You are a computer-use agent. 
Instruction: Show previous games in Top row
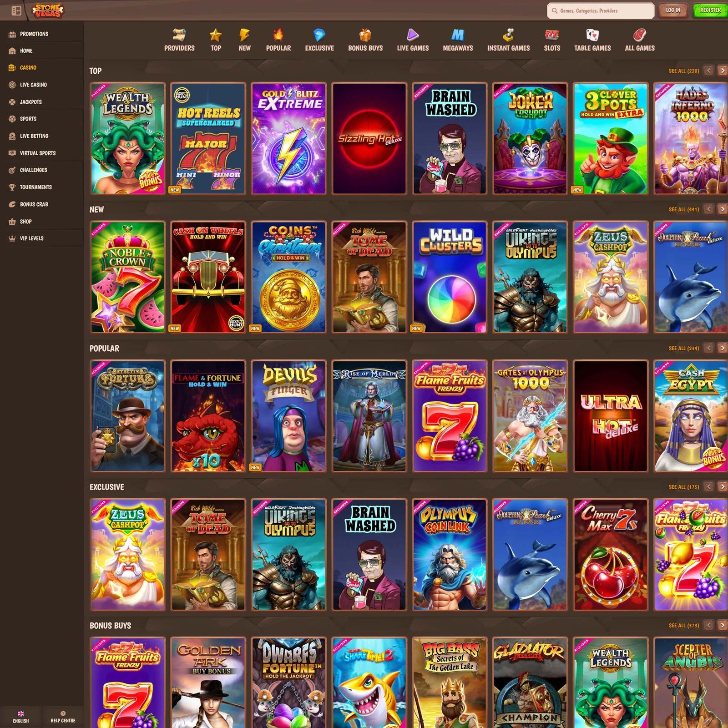[708, 71]
